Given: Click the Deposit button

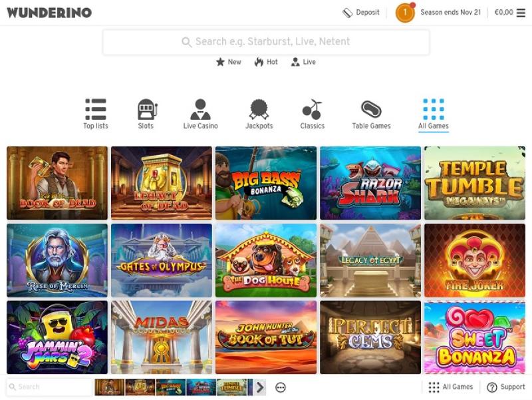Looking at the screenshot, I should tap(360, 13).
